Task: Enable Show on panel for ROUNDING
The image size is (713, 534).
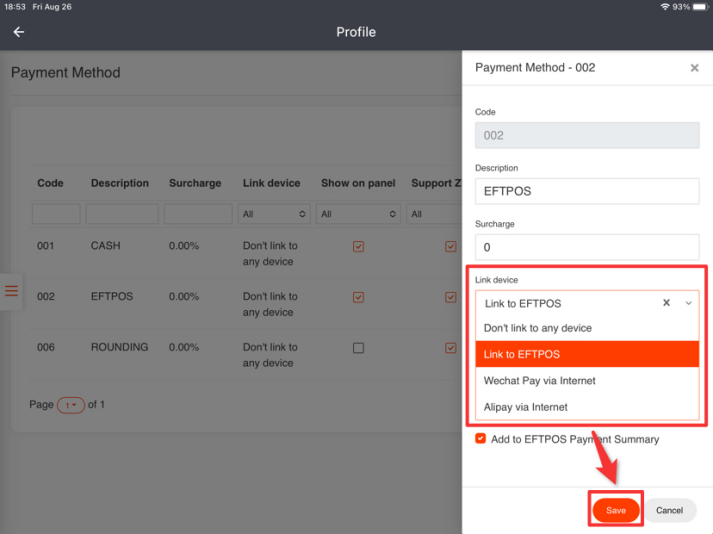Action: point(358,348)
